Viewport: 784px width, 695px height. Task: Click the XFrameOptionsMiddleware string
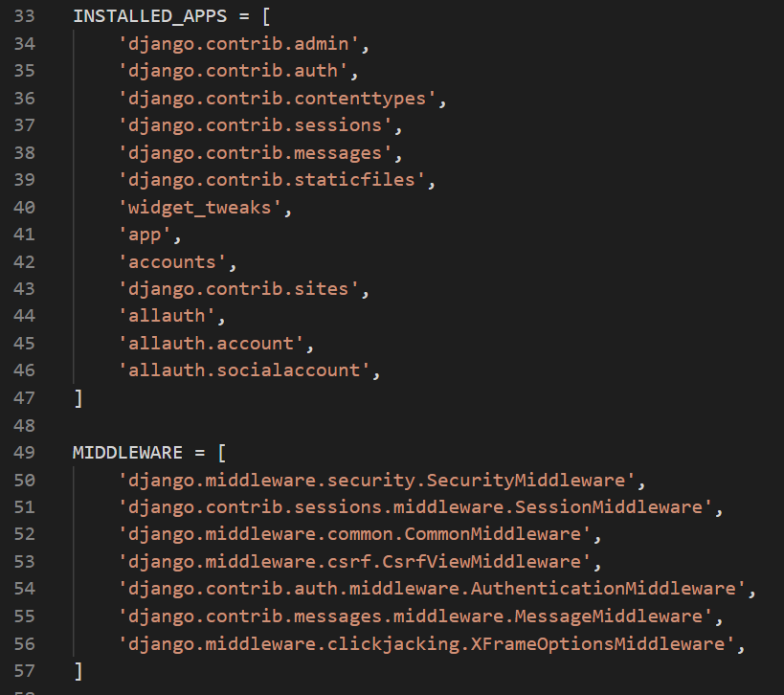click(x=426, y=644)
